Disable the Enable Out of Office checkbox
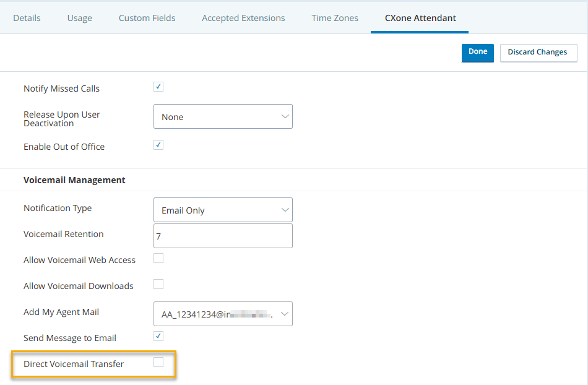Screen dimensions: 588x385 pyautogui.click(x=158, y=145)
